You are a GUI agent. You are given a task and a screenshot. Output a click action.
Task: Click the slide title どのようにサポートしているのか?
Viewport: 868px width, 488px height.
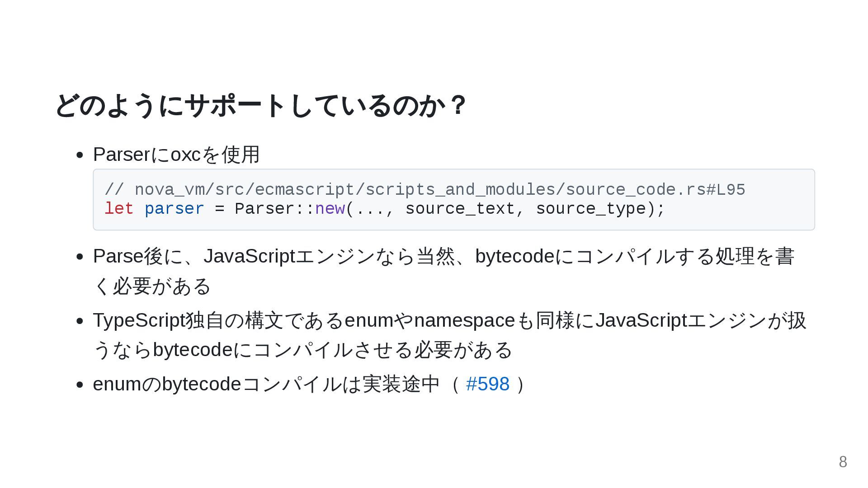pos(260,105)
